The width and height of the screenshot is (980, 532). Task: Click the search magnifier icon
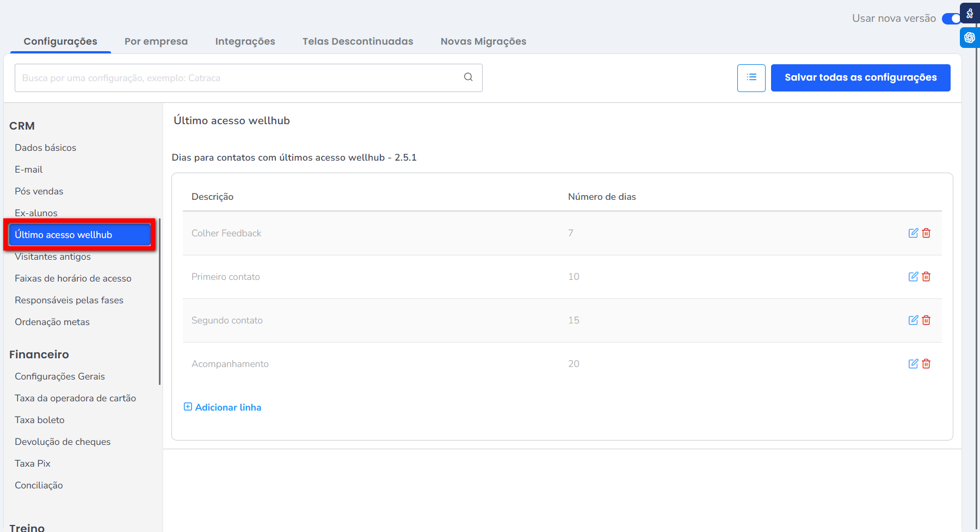pos(468,77)
